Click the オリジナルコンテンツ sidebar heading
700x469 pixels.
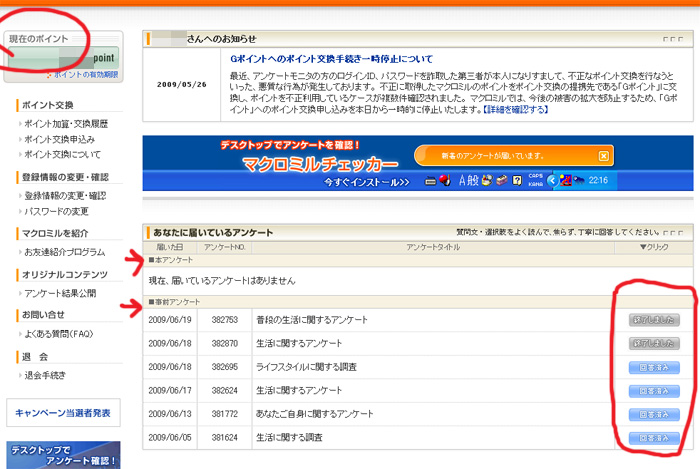pos(65,274)
